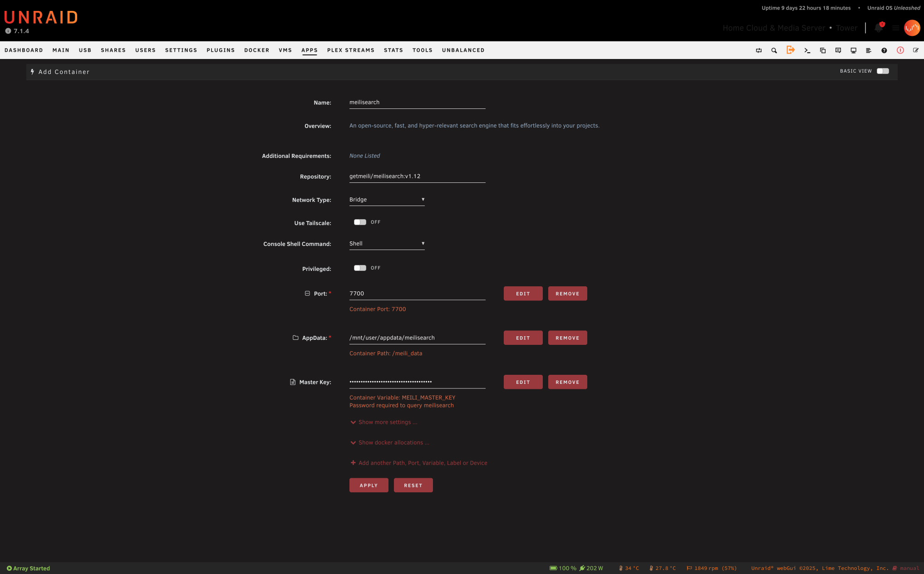The height and width of the screenshot is (574, 924).
Task: Open the Plex Streams menu
Action: 351,50
